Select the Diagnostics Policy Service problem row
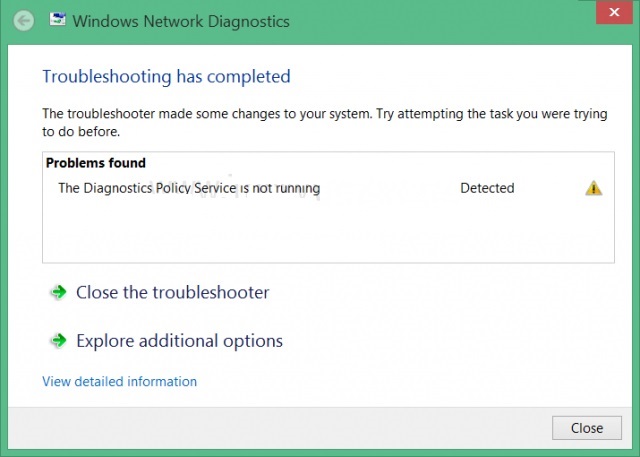Image resolution: width=640 pixels, height=457 pixels. pyautogui.click(x=329, y=188)
